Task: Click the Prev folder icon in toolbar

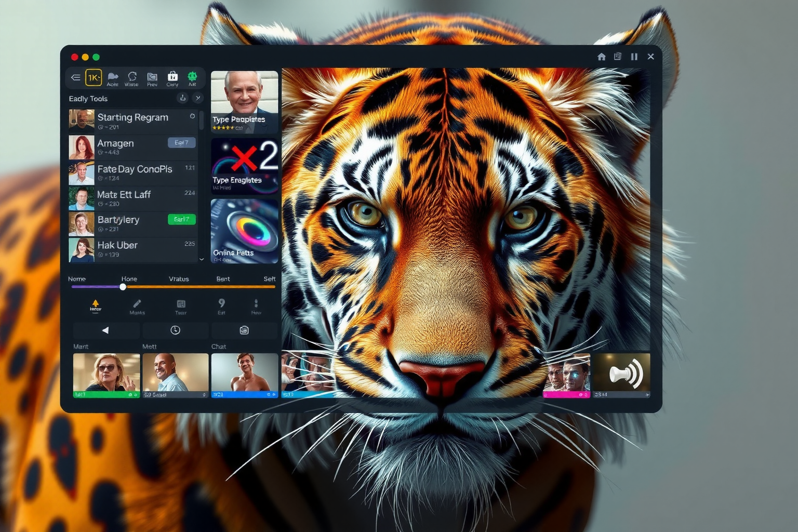Action: [152, 78]
